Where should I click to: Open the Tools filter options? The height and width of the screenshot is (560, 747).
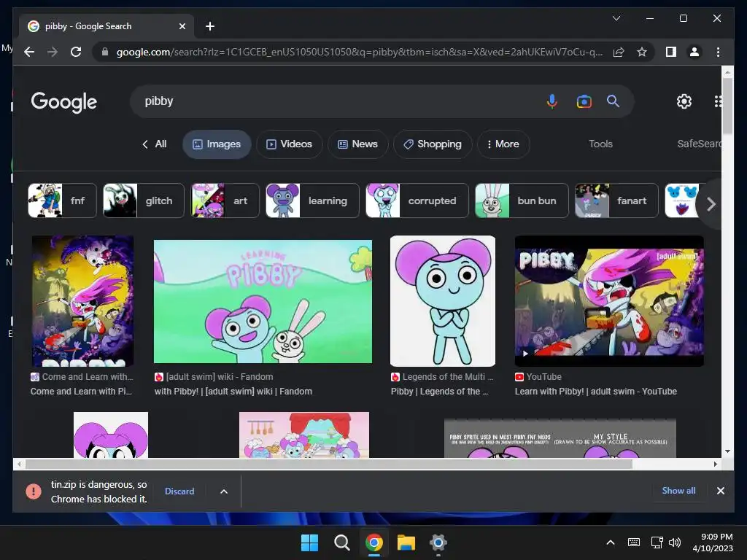600,144
